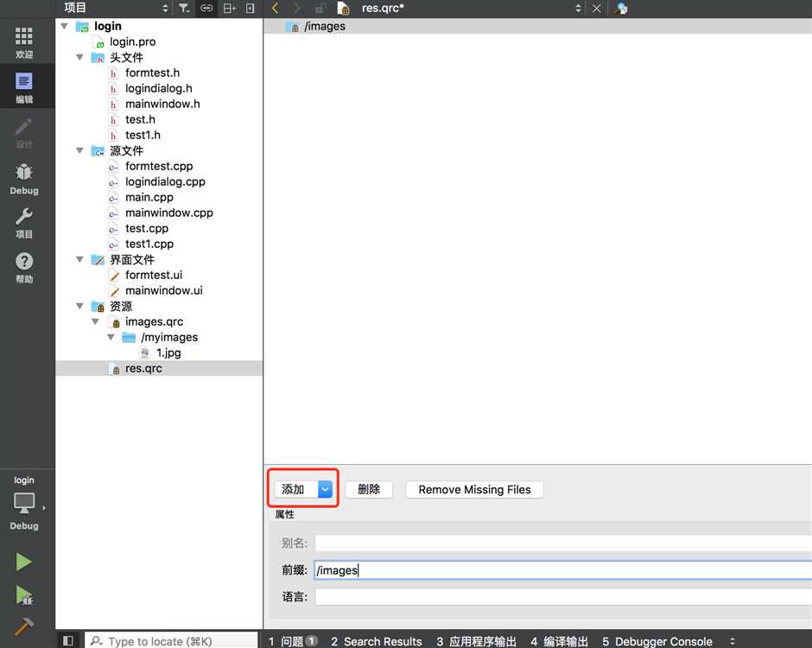Select formtest.cpp in the tree

[158, 166]
